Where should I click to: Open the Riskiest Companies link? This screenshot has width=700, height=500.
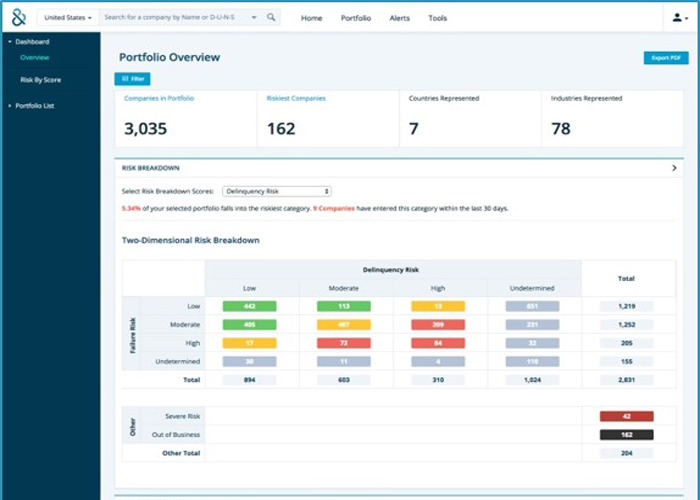point(296,99)
